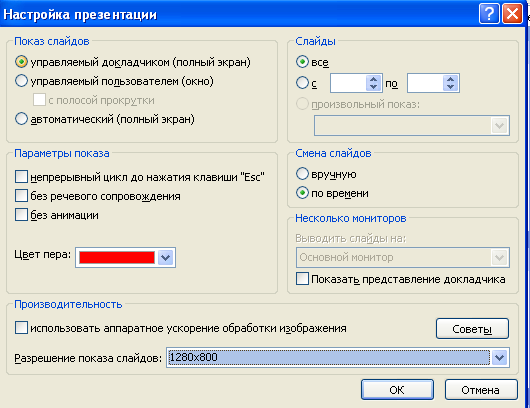Click the Help question mark icon
Image resolution: width=530 pixels, height=408 pixels.
coord(489,14)
